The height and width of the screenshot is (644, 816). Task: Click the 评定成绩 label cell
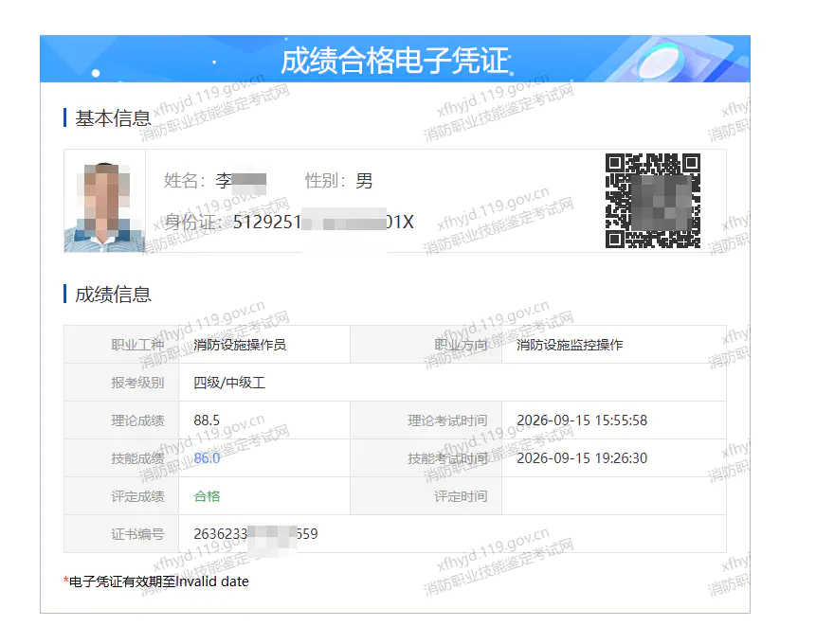point(121,496)
